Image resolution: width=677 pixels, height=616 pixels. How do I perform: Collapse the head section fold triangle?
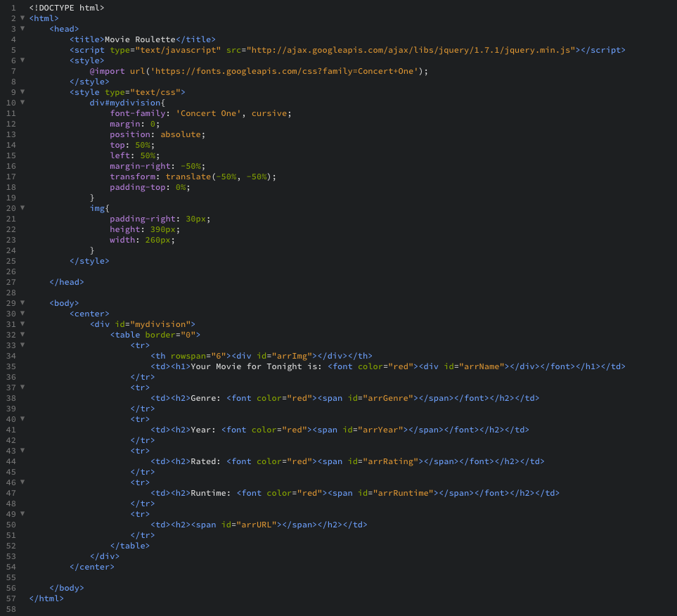pyautogui.click(x=21, y=29)
